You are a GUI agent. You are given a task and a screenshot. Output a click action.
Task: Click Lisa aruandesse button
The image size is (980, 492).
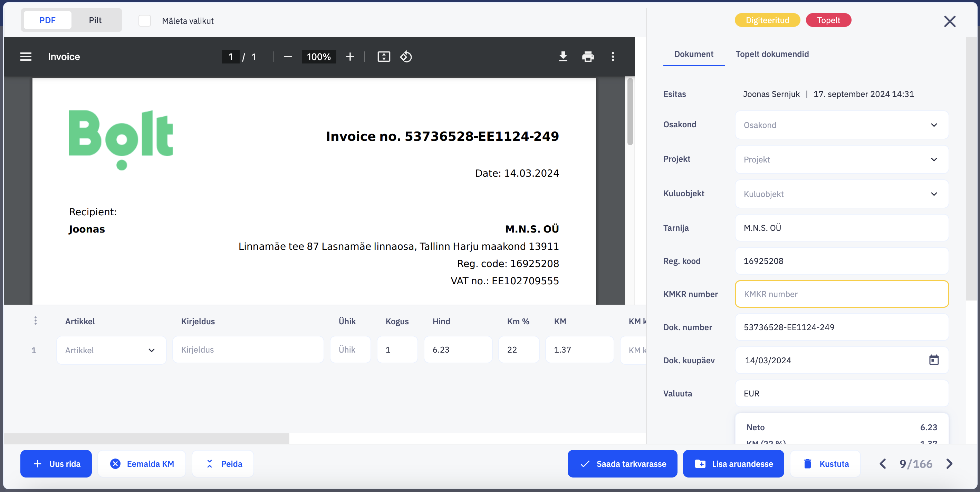[733, 463]
